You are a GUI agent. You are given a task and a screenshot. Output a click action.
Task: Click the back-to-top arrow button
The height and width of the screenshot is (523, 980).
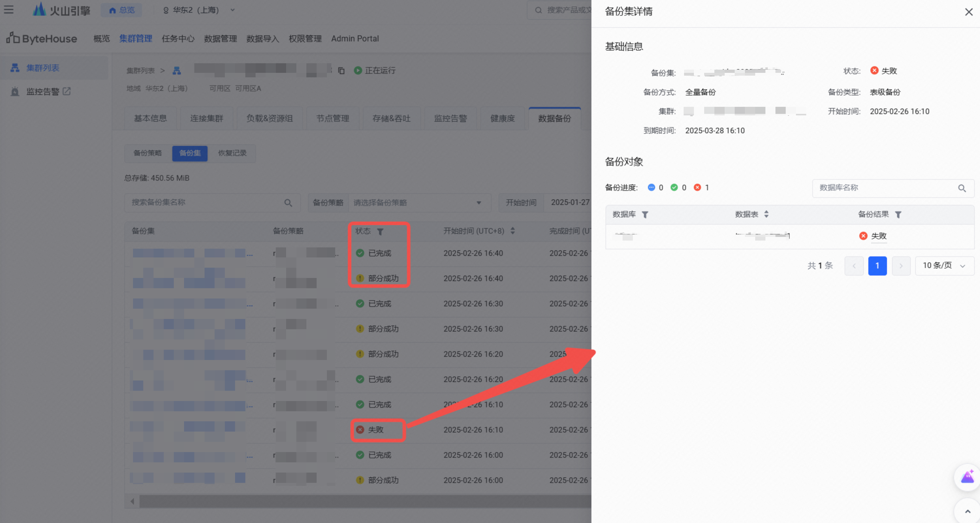click(x=967, y=511)
